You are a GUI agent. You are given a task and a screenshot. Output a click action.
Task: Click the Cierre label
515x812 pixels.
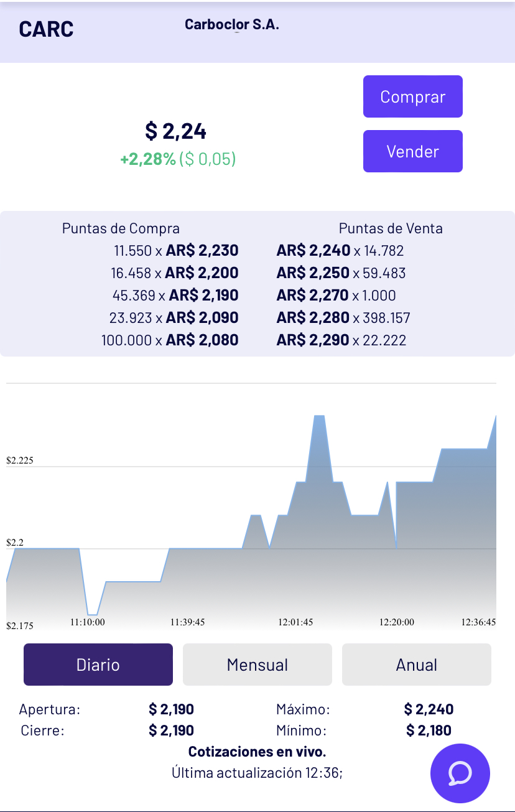click(42, 730)
